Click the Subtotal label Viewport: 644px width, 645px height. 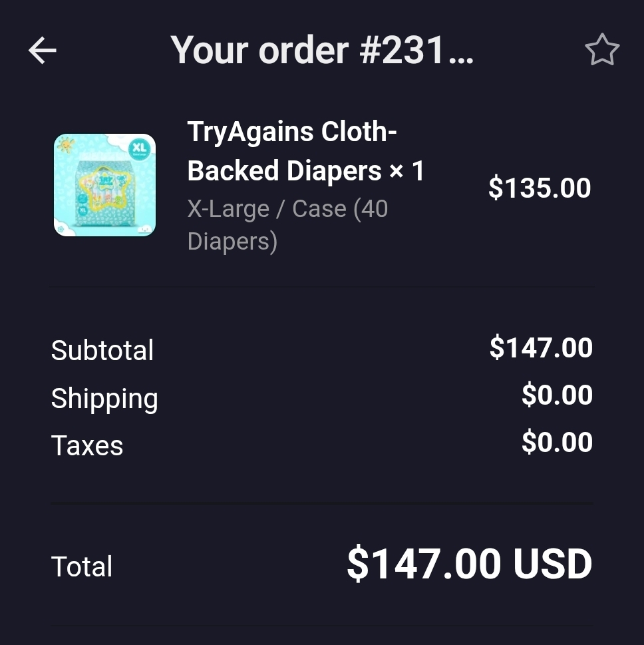[102, 351]
